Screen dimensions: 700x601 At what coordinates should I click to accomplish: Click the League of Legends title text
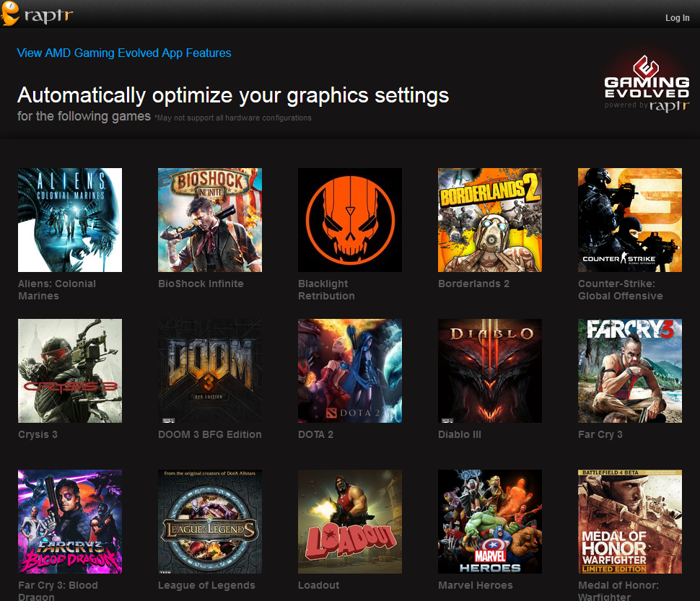[x=206, y=585]
